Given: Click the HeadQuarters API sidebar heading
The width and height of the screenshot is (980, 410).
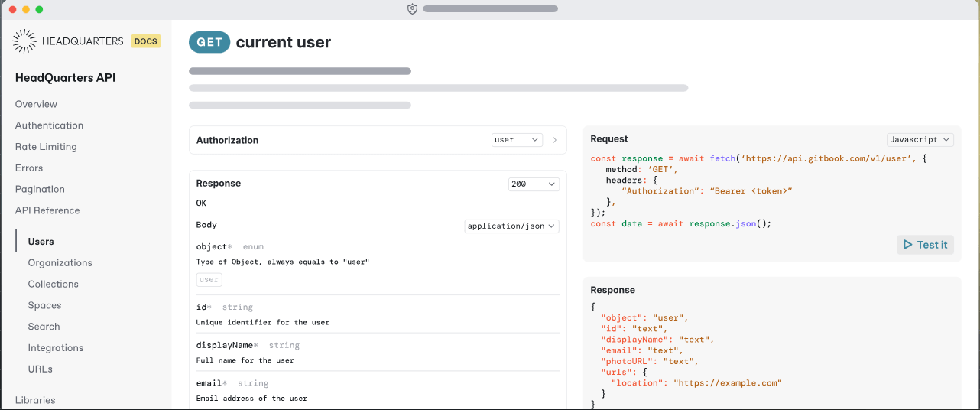Looking at the screenshot, I should [x=66, y=78].
